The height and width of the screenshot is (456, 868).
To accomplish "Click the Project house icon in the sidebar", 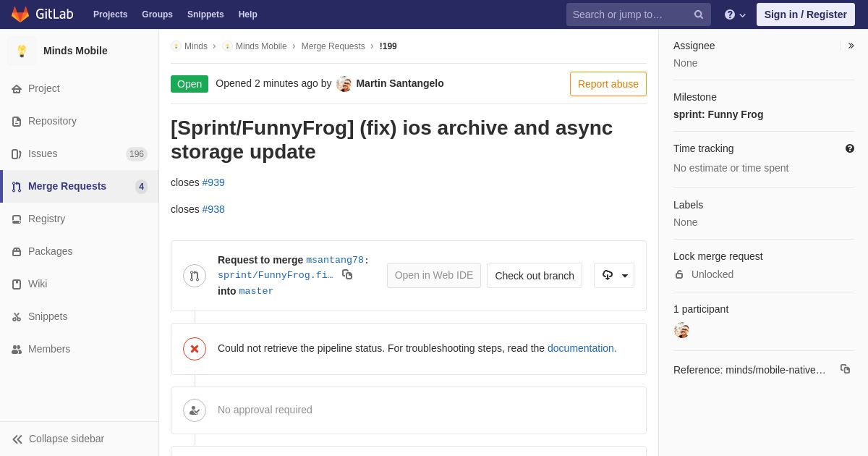I will coord(17,89).
